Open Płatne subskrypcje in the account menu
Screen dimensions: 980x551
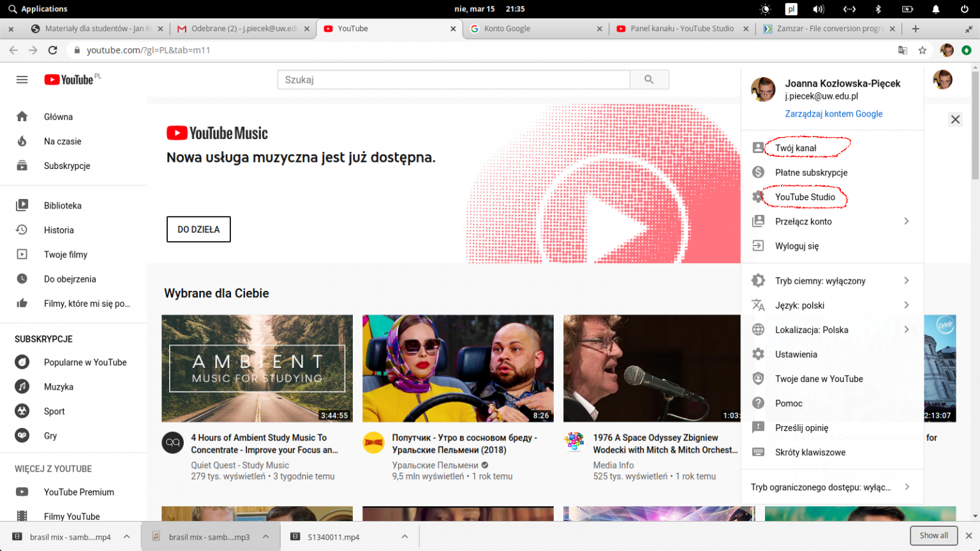[833, 172]
